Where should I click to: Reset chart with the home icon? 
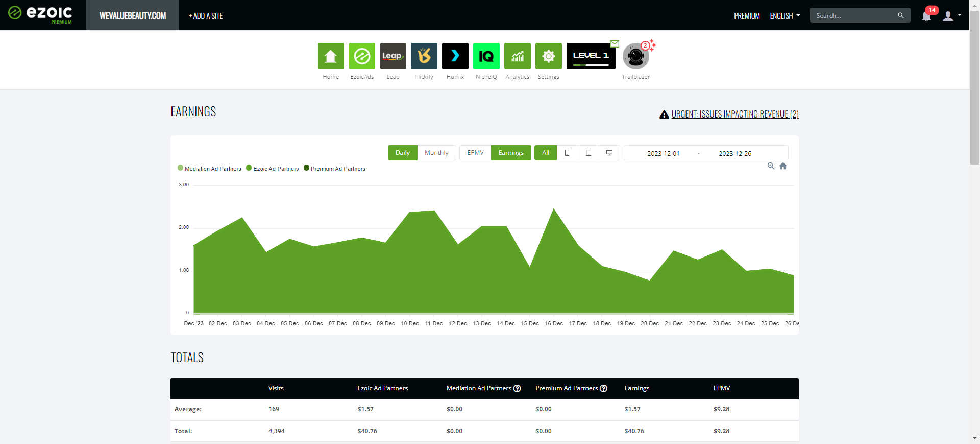783,166
